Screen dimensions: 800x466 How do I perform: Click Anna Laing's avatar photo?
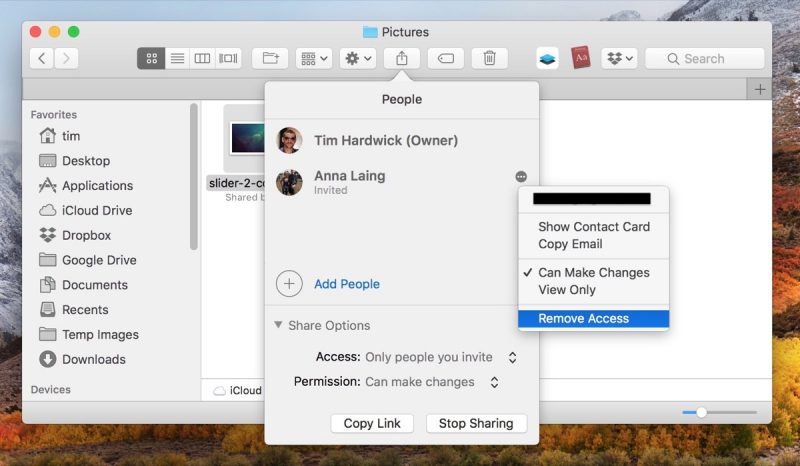[x=289, y=182]
